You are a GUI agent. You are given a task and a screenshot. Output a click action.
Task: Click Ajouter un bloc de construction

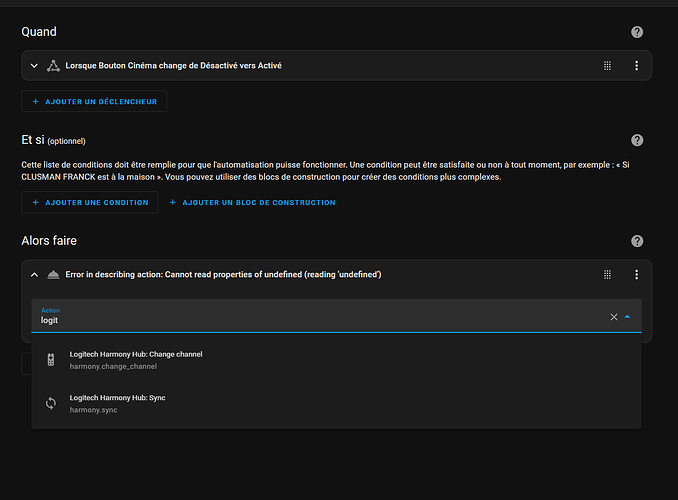coord(252,202)
